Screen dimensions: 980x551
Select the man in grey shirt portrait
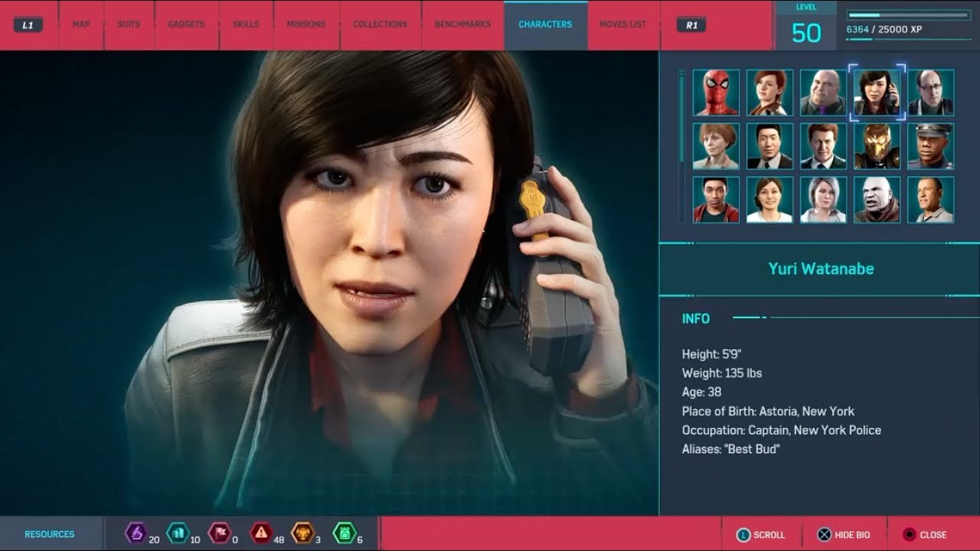(930, 200)
